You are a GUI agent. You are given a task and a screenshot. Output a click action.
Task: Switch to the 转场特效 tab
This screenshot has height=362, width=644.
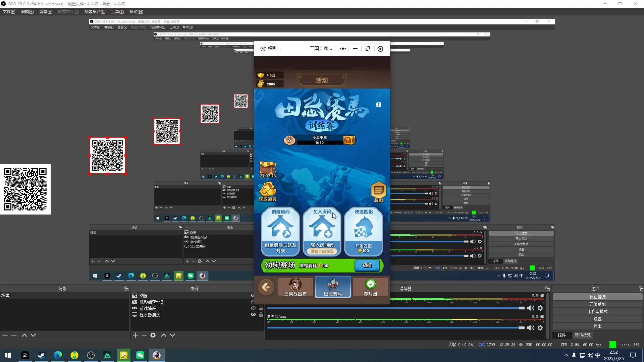point(583,335)
